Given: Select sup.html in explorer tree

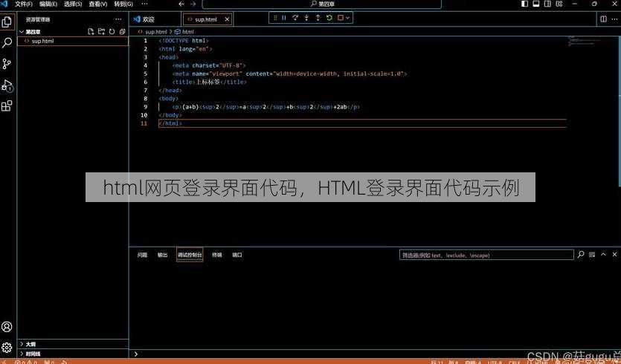Looking at the screenshot, I should point(73,41).
